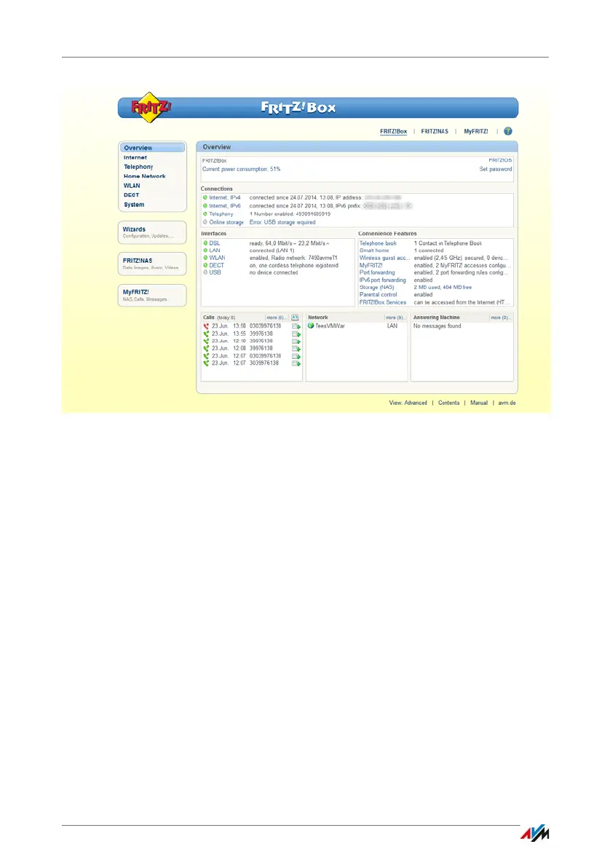The image size is (610, 868).
Task: Open the Parental control link
Action: coord(378,295)
